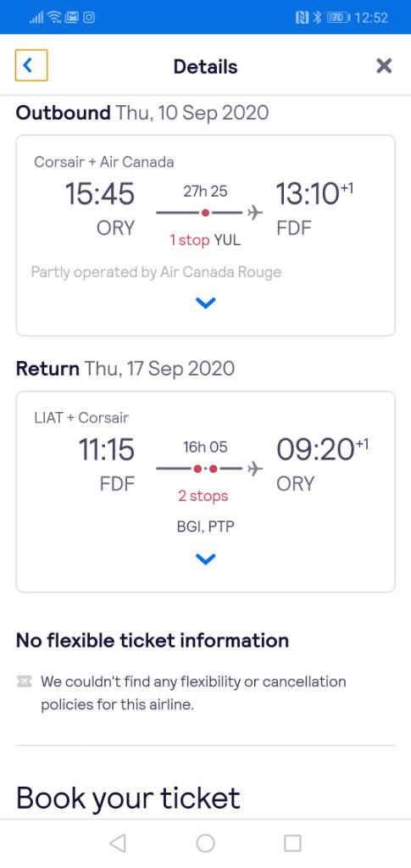Tap the Android recent apps square
Viewport: 411px width, 868px height.
tap(292, 843)
